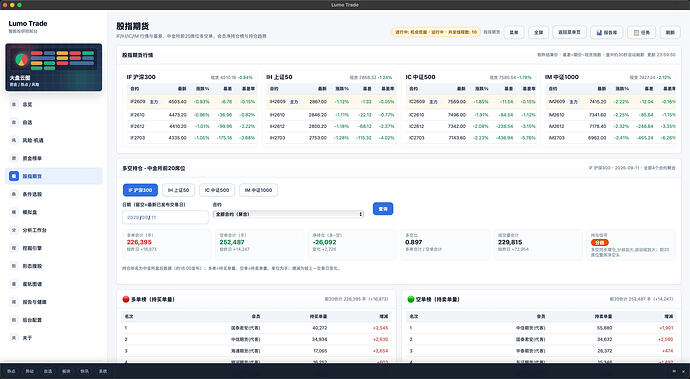Click the 模拟盘 sidebar icon

[14, 212]
